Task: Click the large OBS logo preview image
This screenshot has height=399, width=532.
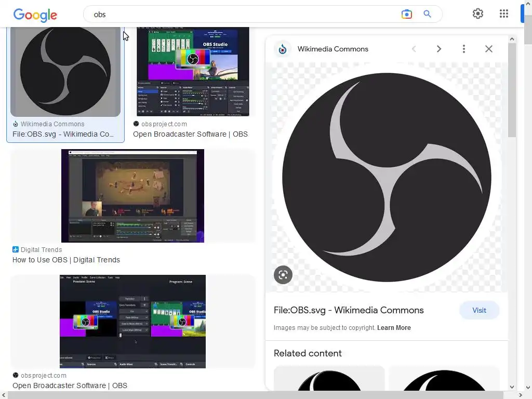Action: click(387, 177)
